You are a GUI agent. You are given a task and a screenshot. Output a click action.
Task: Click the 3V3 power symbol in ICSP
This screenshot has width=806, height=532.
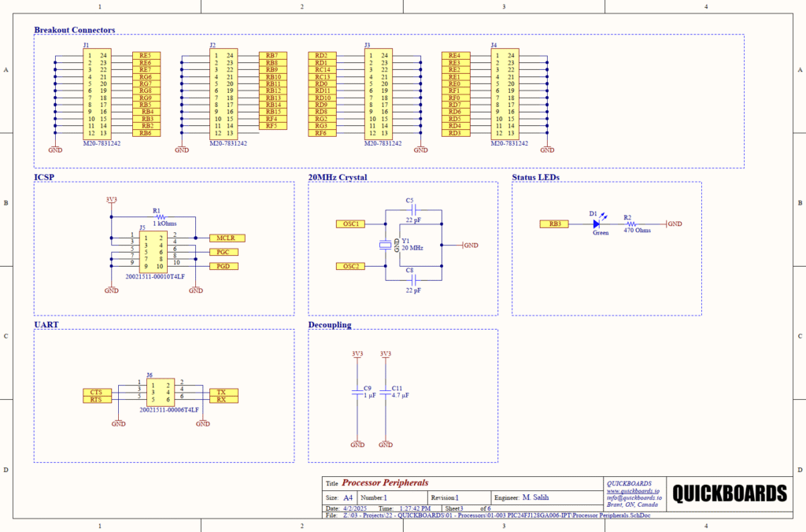[x=111, y=200]
